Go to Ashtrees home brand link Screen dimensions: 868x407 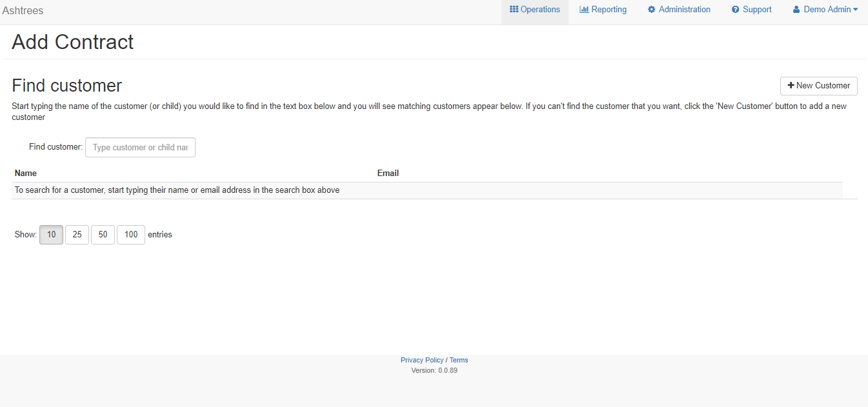pyautogui.click(x=23, y=10)
